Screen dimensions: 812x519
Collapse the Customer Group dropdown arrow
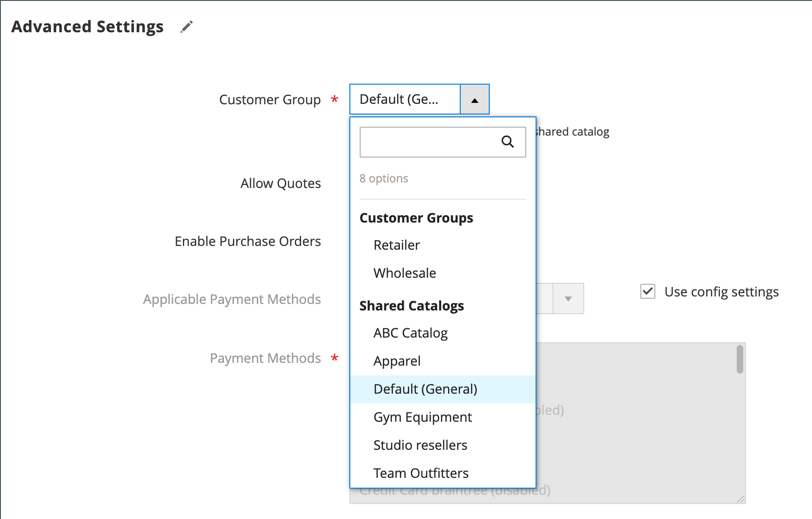click(x=475, y=100)
